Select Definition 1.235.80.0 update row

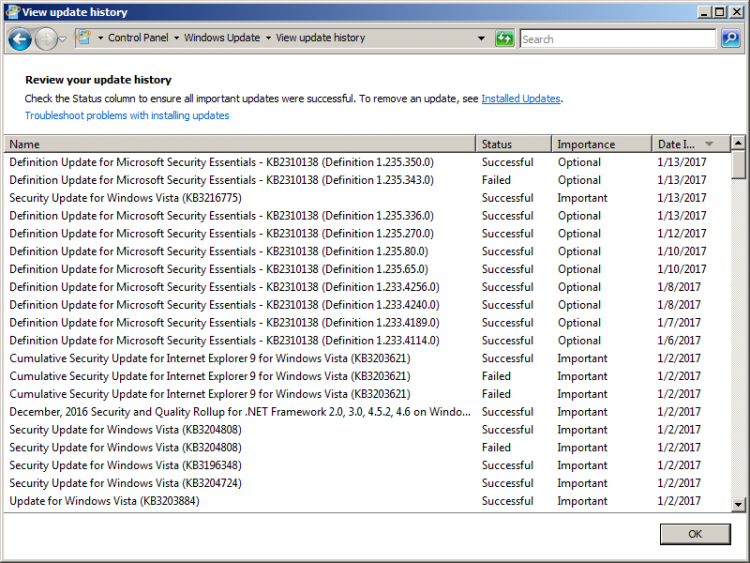coord(367,252)
